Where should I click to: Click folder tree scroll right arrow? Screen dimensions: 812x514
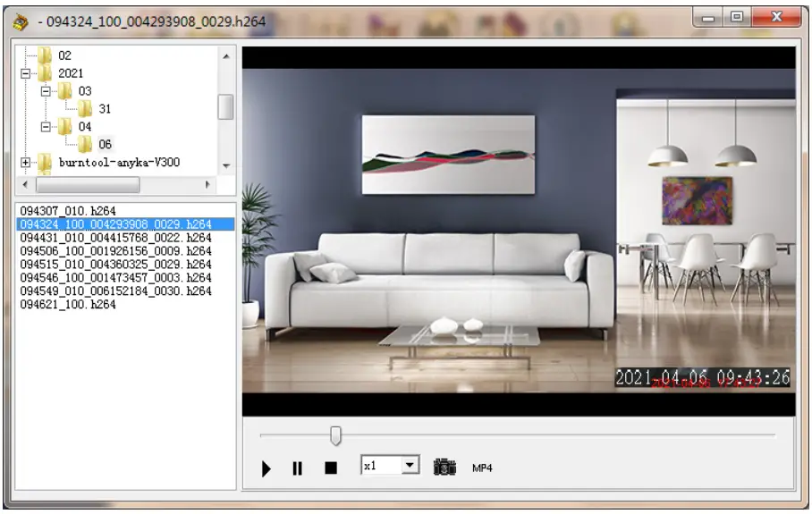coord(207,184)
